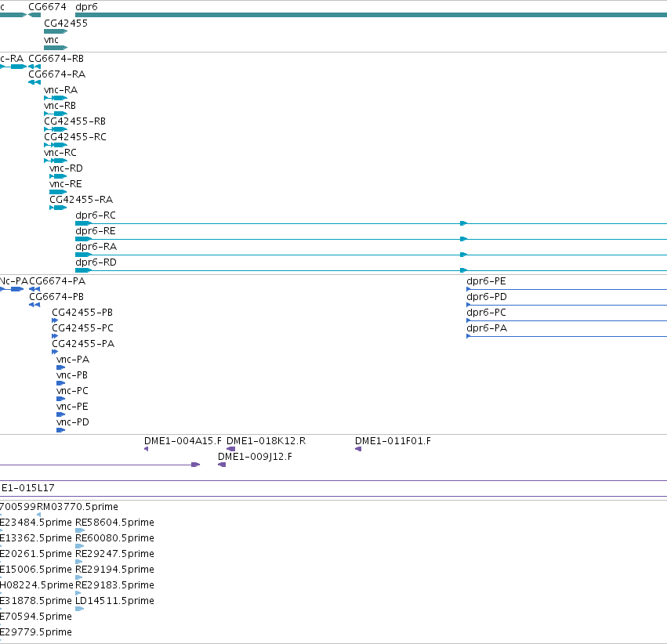Click the LD14511.5prime EST label

click(115, 602)
